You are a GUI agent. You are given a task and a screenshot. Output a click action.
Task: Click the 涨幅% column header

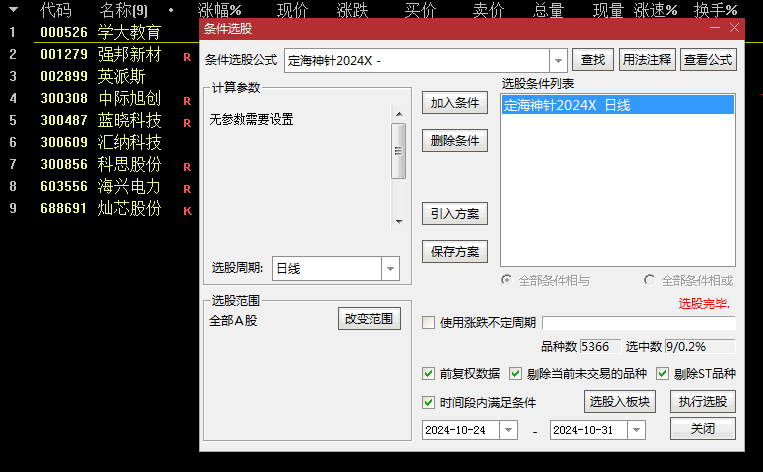(x=219, y=10)
